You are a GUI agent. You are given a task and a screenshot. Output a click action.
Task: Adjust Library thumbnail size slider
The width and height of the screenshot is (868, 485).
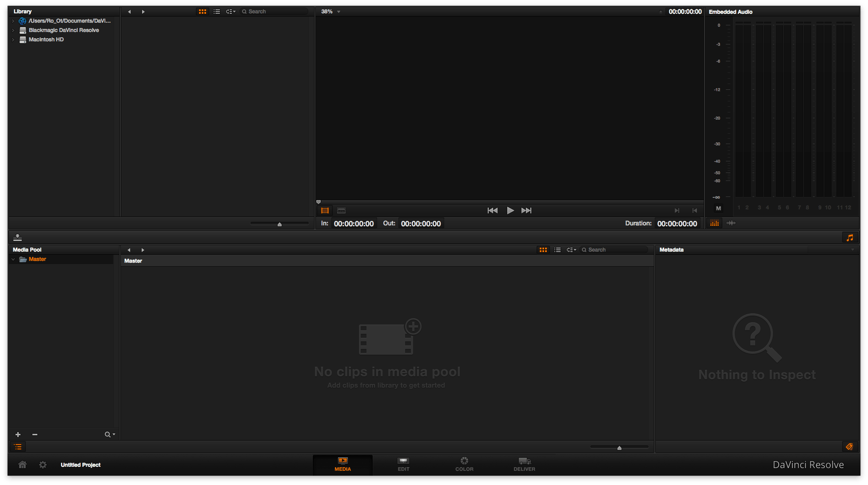point(279,224)
